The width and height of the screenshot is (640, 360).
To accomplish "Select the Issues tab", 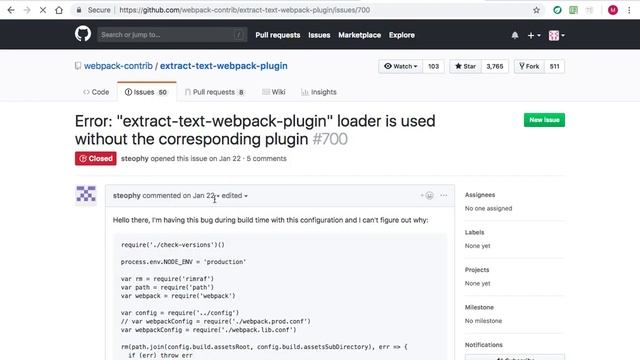I will [147, 92].
